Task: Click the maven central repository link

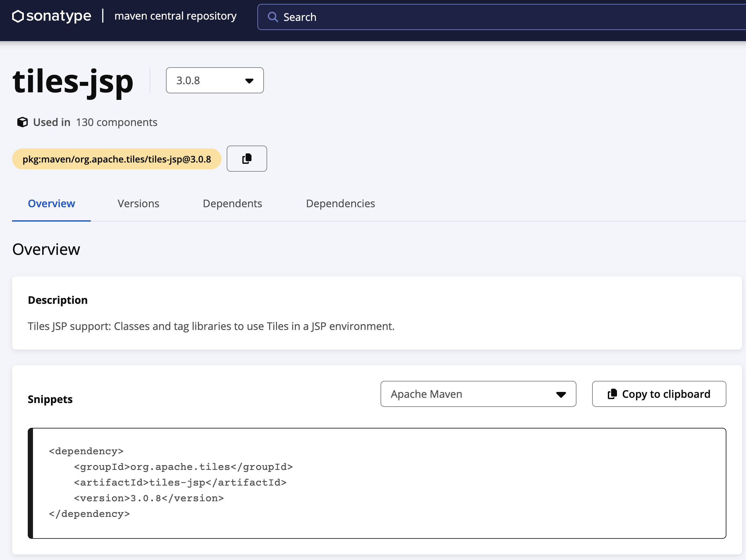Action: pos(175,16)
